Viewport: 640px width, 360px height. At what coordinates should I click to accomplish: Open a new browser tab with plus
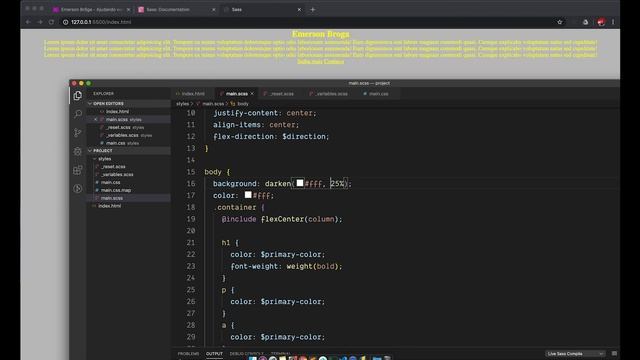click(x=313, y=9)
